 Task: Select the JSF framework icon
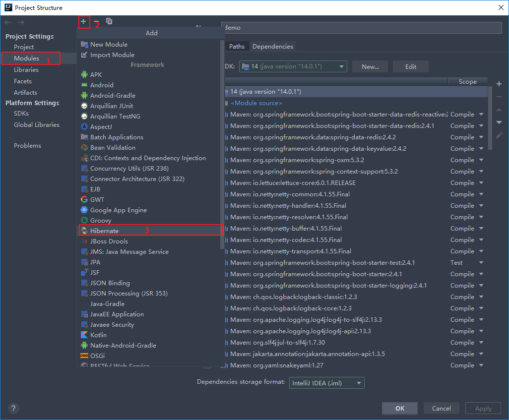(84, 272)
